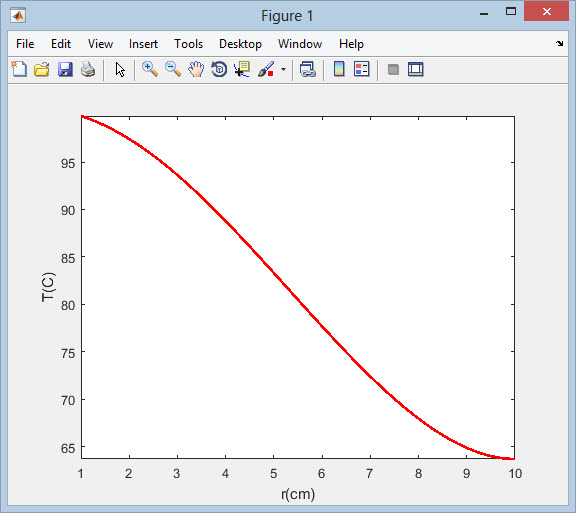Select the Edit Plot arrow tool
This screenshot has width=576, height=513.
click(x=120, y=69)
